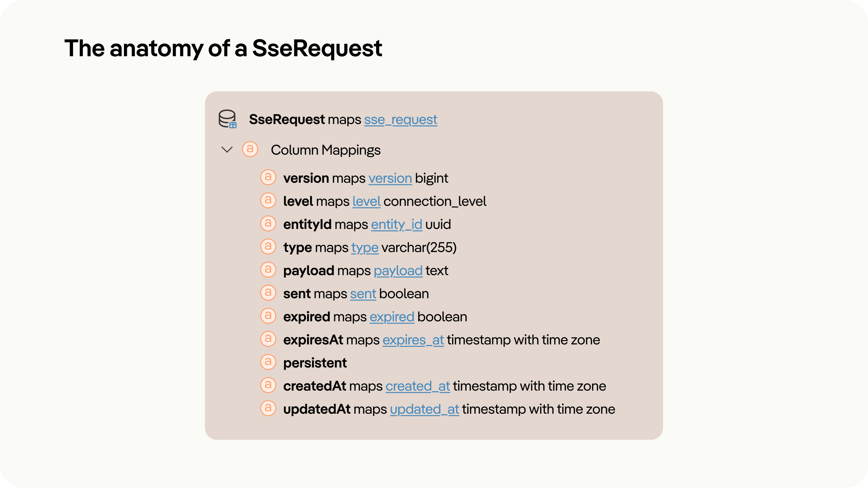
Task: Click the icon beside the version mapping
Action: point(268,177)
